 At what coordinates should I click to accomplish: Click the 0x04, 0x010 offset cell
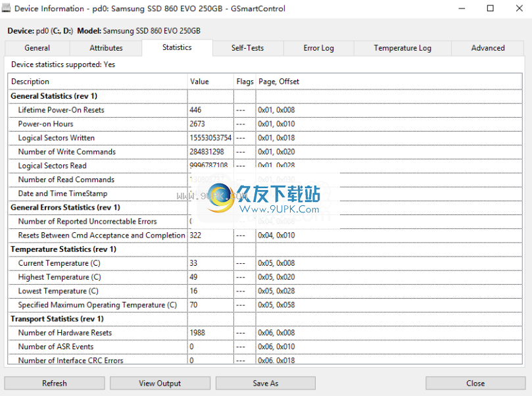click(389, 235)
